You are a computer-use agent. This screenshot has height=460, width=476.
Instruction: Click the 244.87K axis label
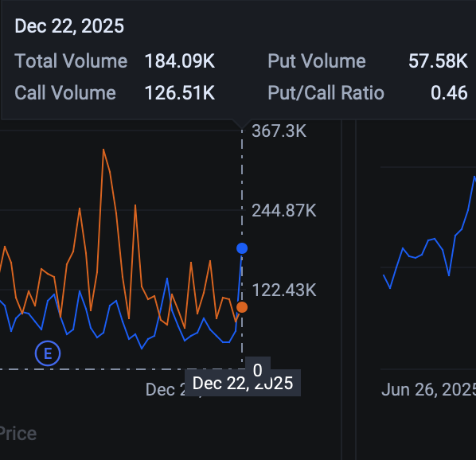click(x=284, y=211)
